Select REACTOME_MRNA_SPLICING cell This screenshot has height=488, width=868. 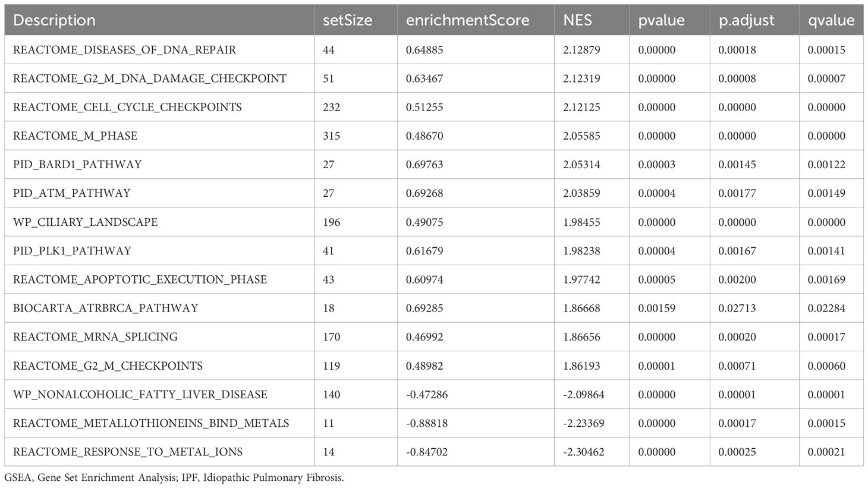(159, 336)
